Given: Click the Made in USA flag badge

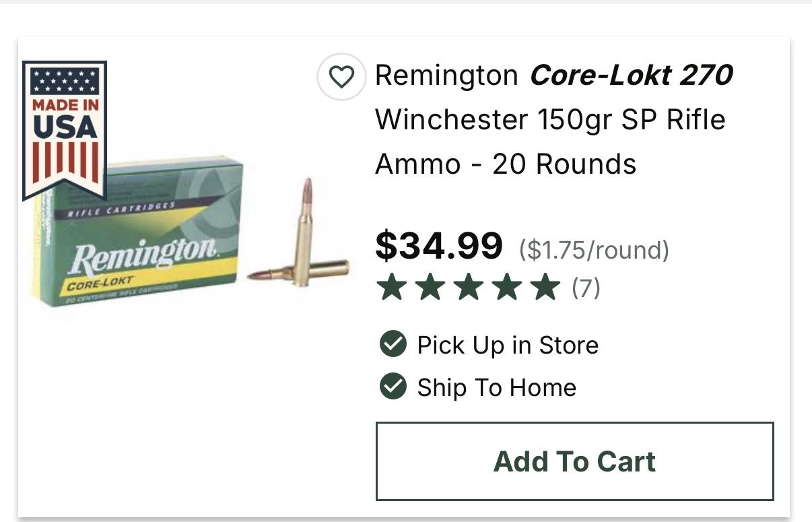Looking at the screenshot, I should (65, 131).
